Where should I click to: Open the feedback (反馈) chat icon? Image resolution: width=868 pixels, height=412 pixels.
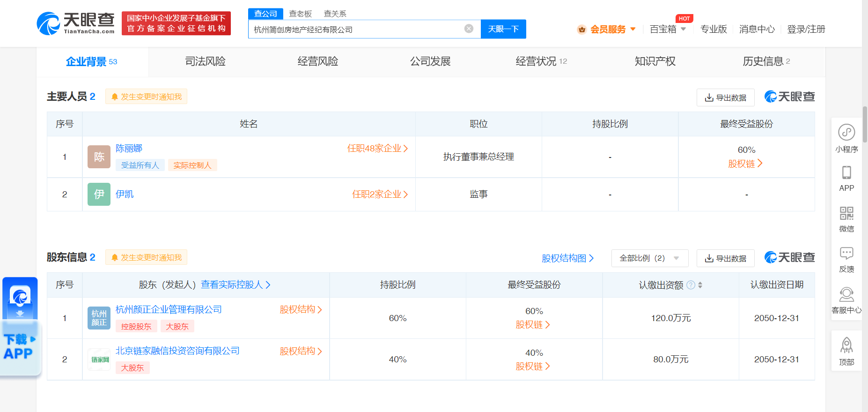pos(846,254)
